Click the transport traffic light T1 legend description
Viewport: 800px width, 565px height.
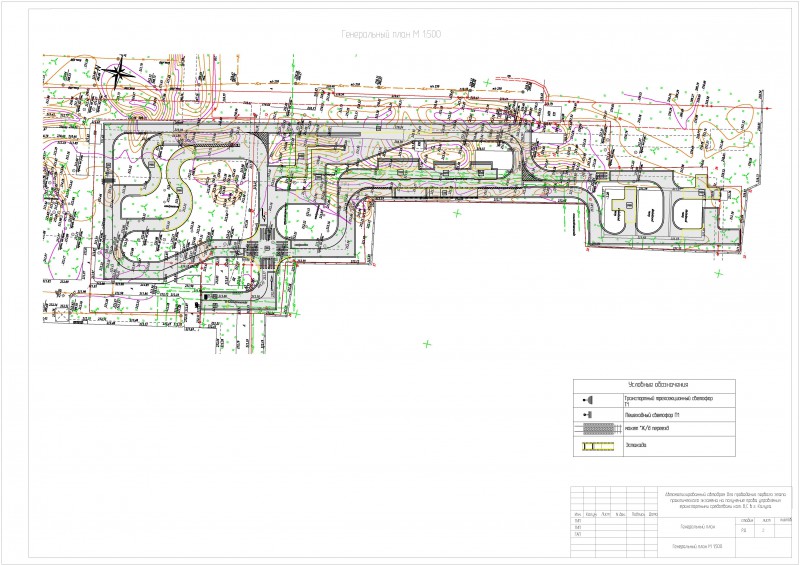[669, 401]
